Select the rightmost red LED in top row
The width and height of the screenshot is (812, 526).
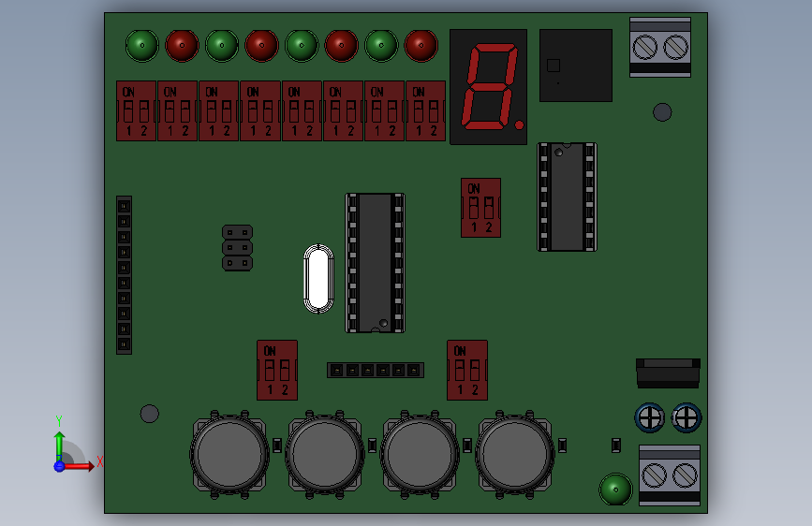click(x=421, y=46)
